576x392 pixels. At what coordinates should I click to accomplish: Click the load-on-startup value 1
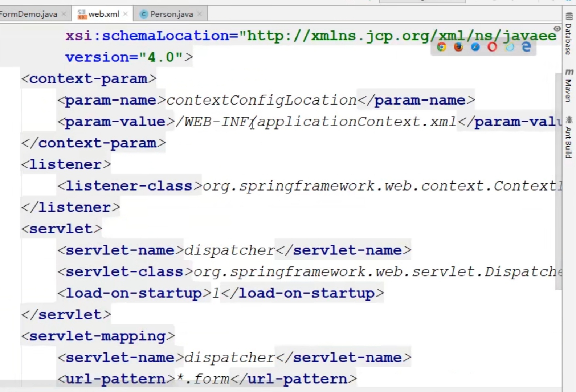click(216, 293)
